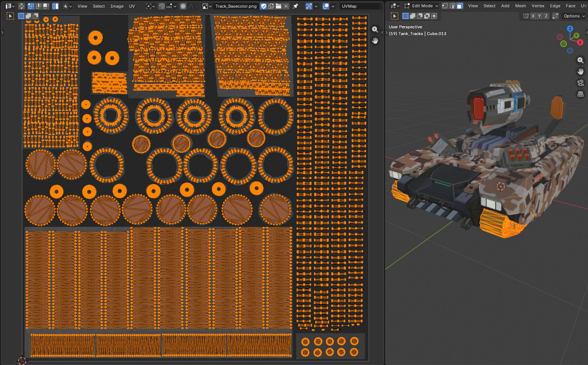Toggle UV editor overlays button
Screen dimensions: 588x365
[326, 6]
